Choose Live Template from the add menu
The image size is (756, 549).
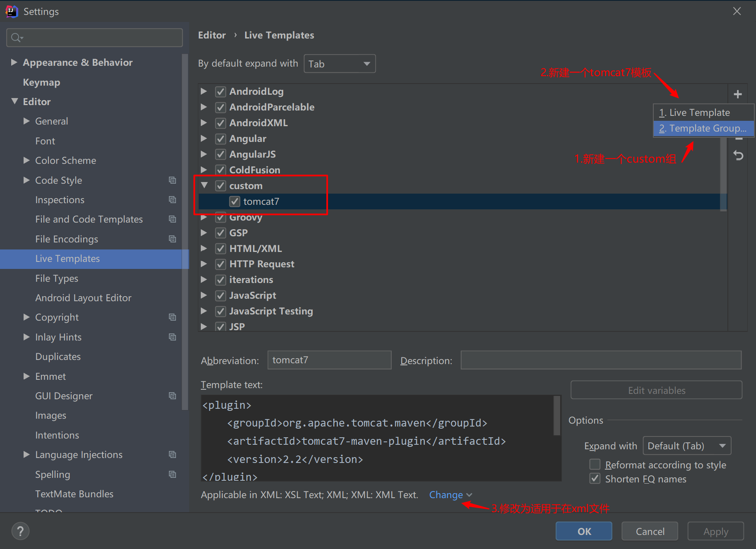pos(703,113)
